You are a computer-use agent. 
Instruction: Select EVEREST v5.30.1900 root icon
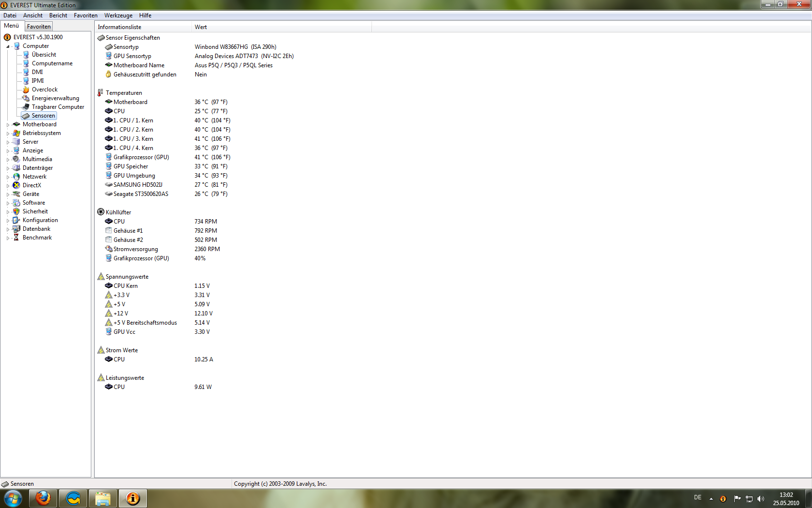click(7, 37)
